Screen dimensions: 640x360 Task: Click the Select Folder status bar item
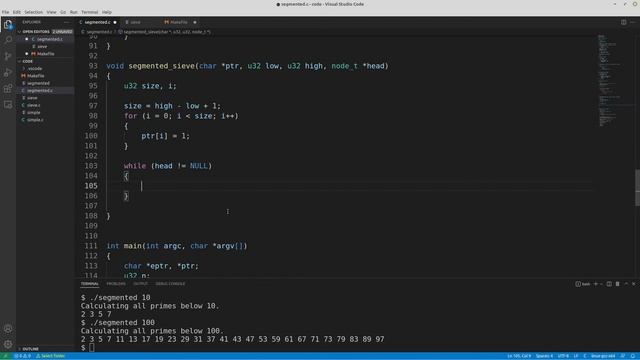pos(51,356)
